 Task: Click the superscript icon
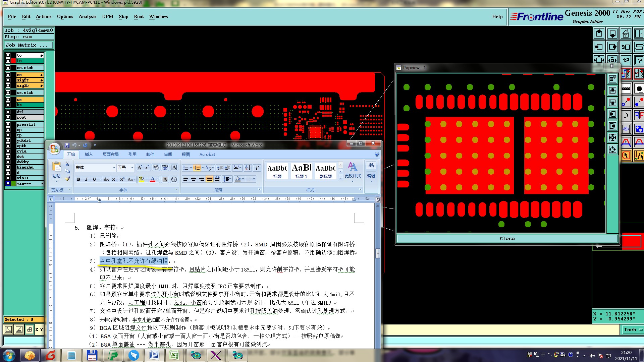click(x=122, y=179)
